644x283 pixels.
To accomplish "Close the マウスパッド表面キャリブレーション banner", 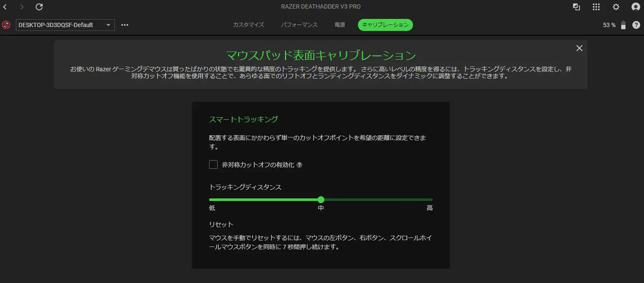I will tap(579, 48).
